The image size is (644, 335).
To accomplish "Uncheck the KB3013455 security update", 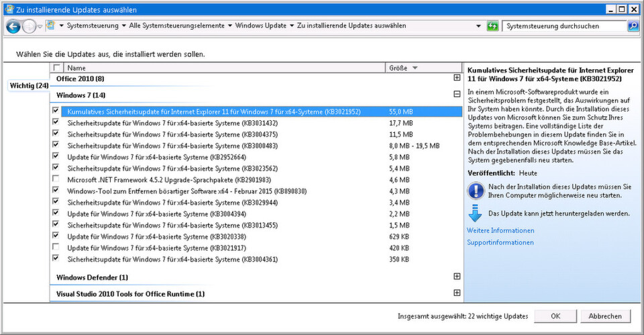I will 56,224.
